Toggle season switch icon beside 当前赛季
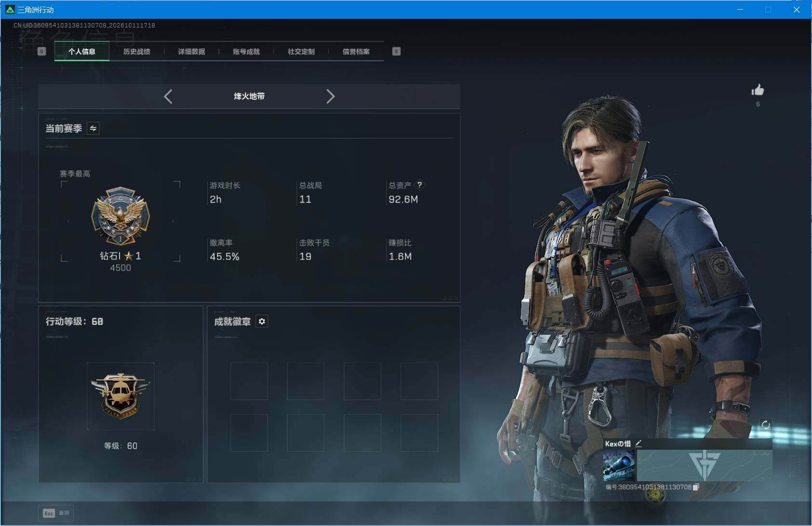 93,128
